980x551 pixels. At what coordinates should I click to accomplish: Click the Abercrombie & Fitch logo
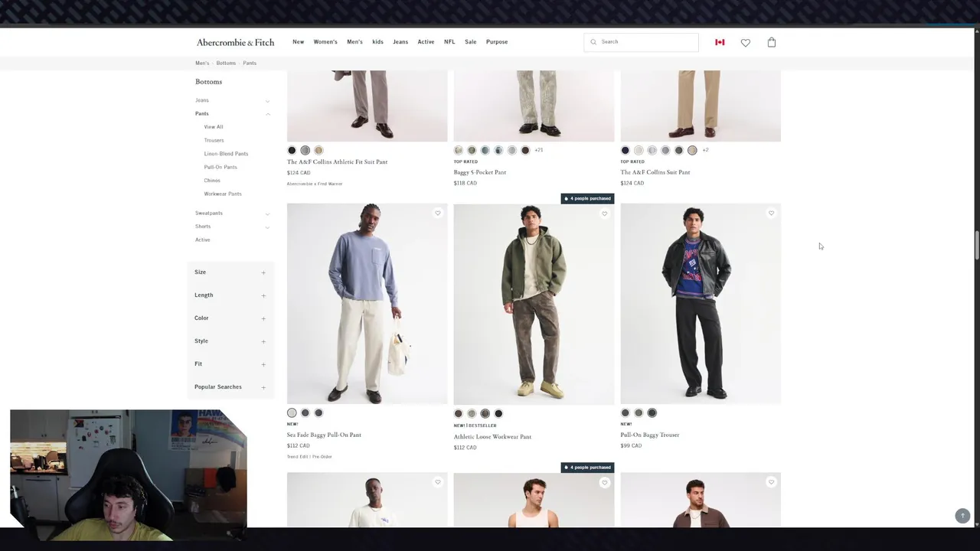235,42
